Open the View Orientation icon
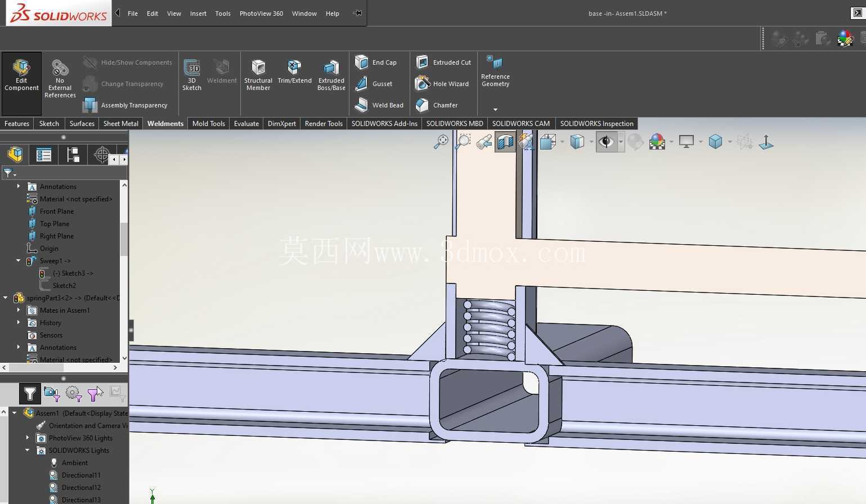The height and width of the screenshot is (504, 866). tap(548, 142)
